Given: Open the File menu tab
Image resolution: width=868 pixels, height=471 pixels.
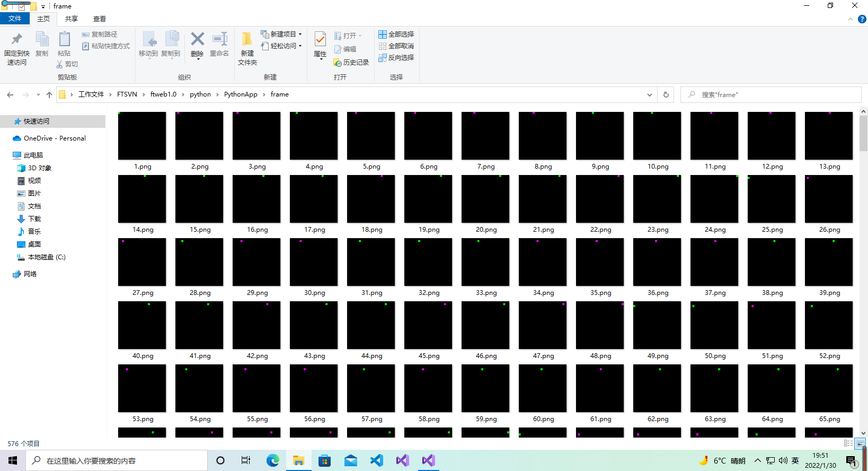Looking at the screenshot, I should 15,19.
